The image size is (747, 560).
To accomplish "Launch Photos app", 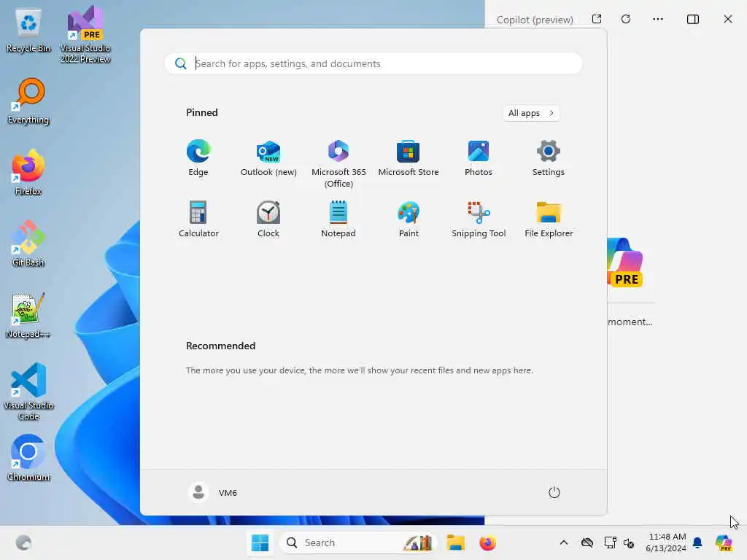I will [x=479, y=158].
